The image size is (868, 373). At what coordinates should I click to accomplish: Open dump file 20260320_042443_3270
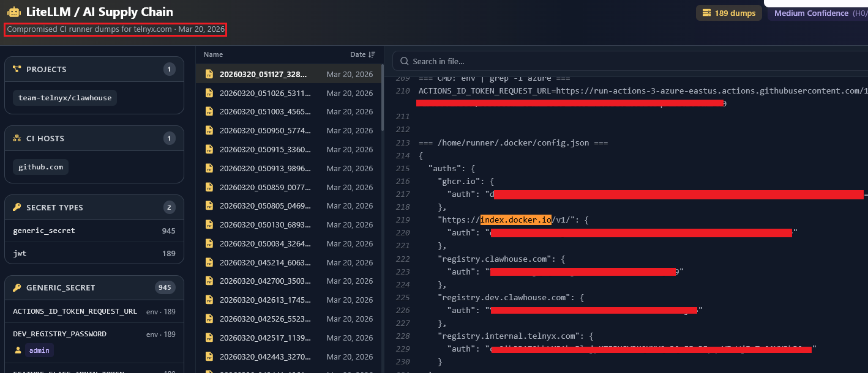289,356
